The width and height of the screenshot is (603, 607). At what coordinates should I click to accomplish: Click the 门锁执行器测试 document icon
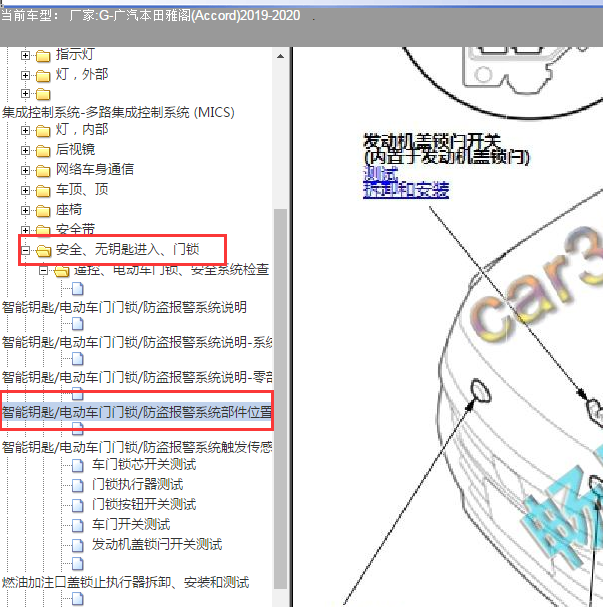[78, 485]
